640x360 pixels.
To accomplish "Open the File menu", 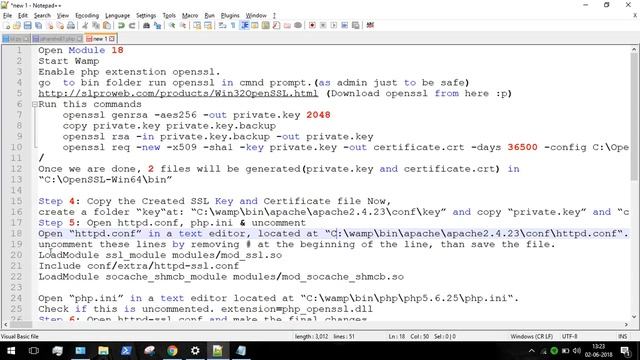I will 7,16.
